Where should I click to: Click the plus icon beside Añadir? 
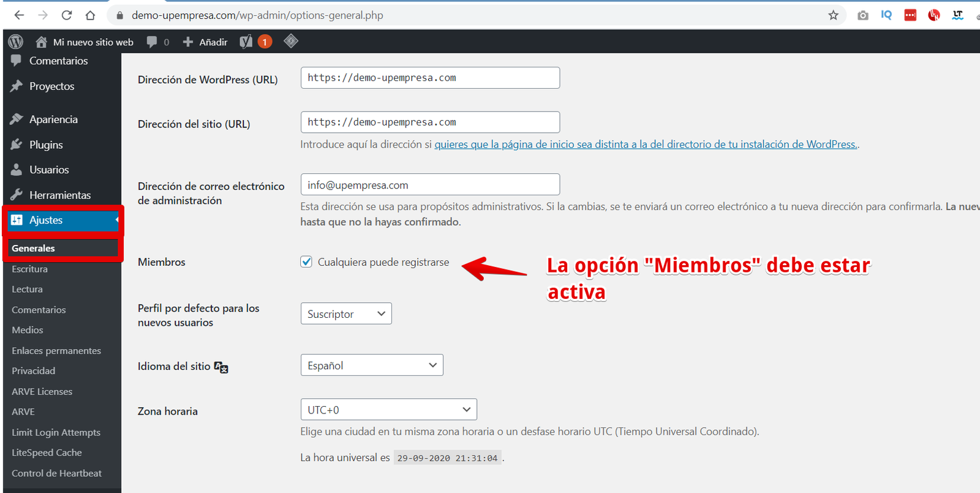pyautogui.click(x=188, y=42)
